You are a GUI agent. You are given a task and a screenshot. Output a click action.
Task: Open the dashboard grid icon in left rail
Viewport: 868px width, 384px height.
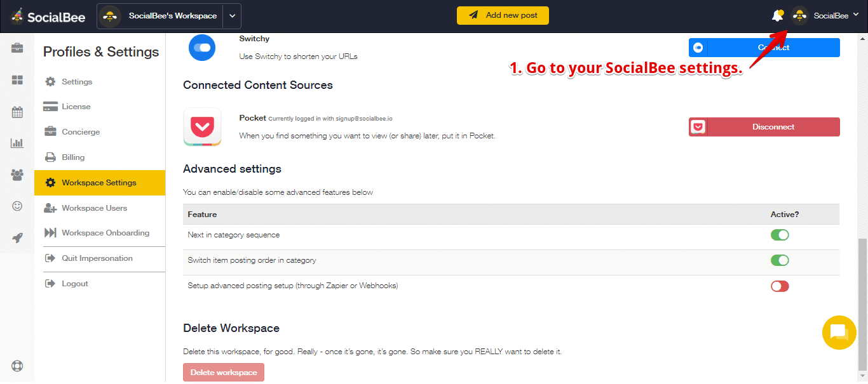tap(17, 80)
